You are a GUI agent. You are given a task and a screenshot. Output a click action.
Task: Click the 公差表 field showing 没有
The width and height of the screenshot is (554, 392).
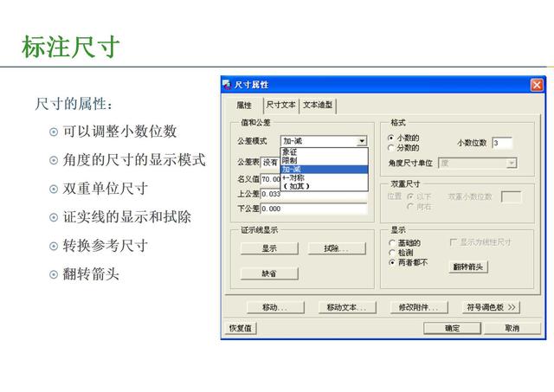(x=270, y=163)
